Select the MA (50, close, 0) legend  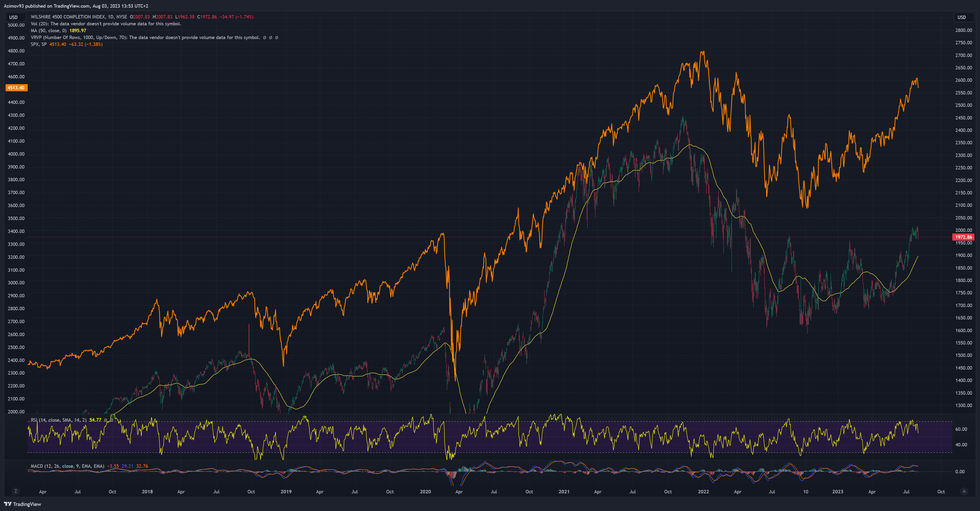click(48, 30)
